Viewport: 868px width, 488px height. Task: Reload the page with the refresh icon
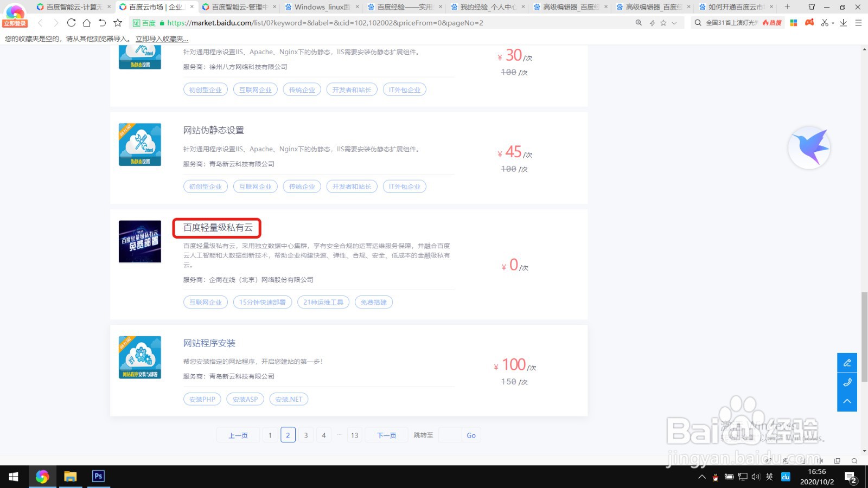point(71,23)
